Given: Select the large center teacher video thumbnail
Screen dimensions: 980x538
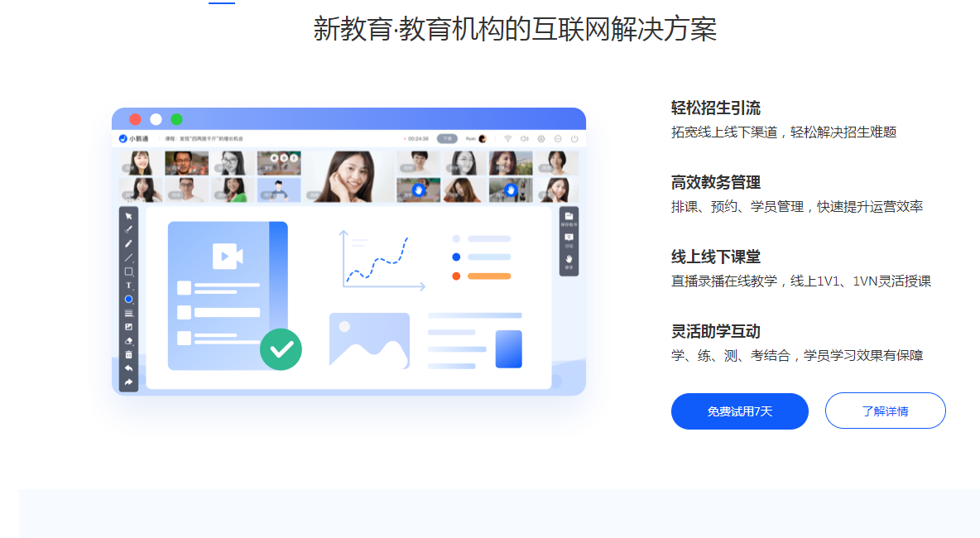Looking at the screenshot, I should click(348, 176).
